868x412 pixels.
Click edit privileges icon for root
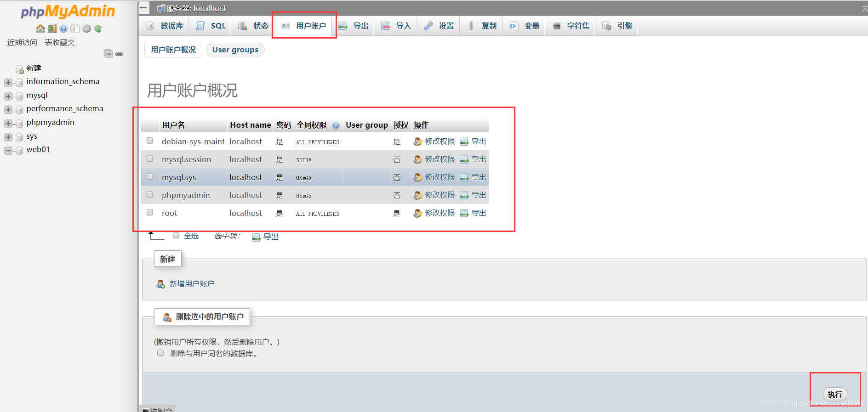tap(417, 213)
